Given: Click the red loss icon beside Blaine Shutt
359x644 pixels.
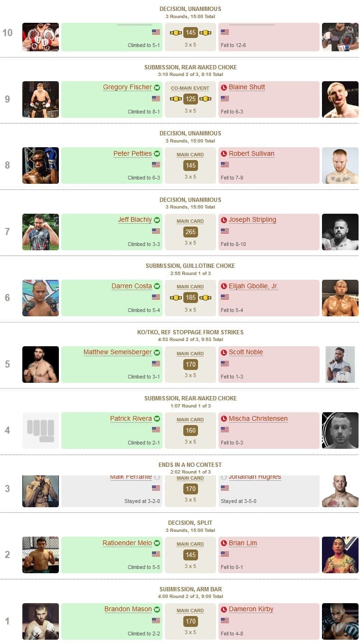Looking at the screenshot, I should pos(224,87).
